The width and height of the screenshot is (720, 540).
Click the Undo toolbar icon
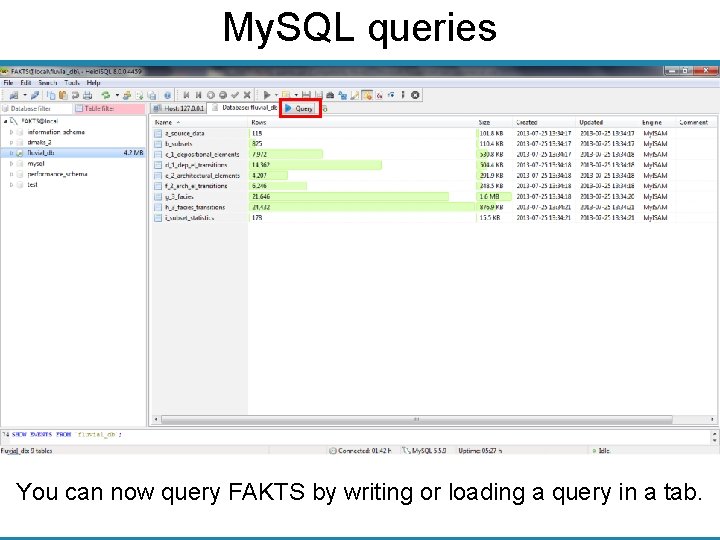pos(75,95)
